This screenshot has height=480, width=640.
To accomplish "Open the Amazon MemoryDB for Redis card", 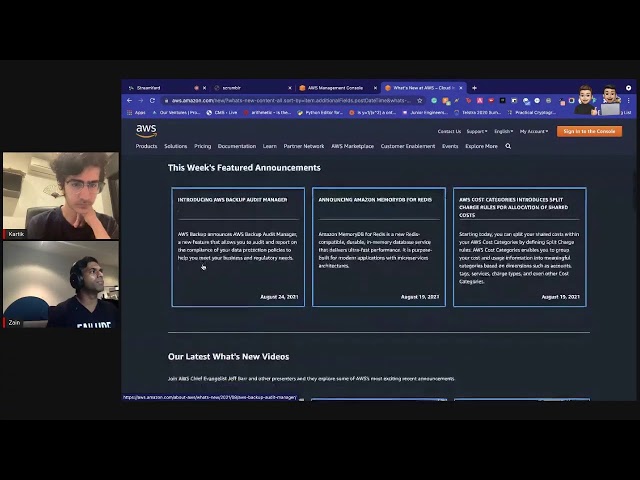I will pos(379,247).
